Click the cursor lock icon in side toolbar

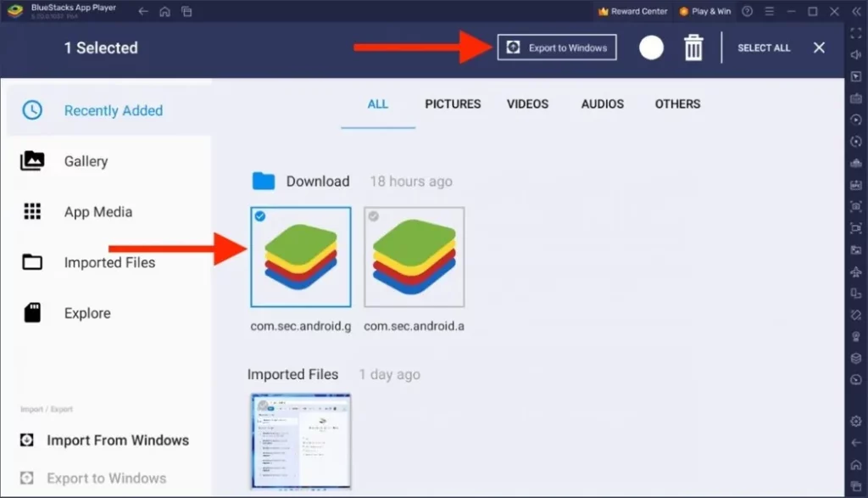[856, 76]
